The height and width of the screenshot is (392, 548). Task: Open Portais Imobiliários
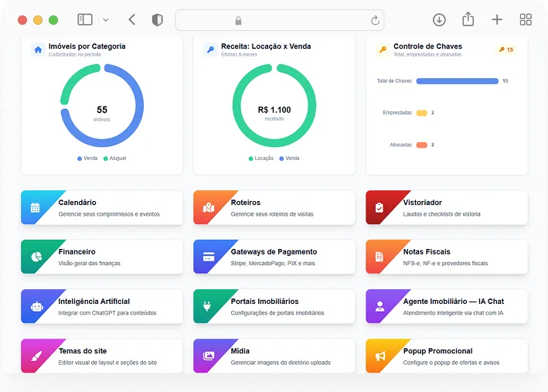(274, 306)
